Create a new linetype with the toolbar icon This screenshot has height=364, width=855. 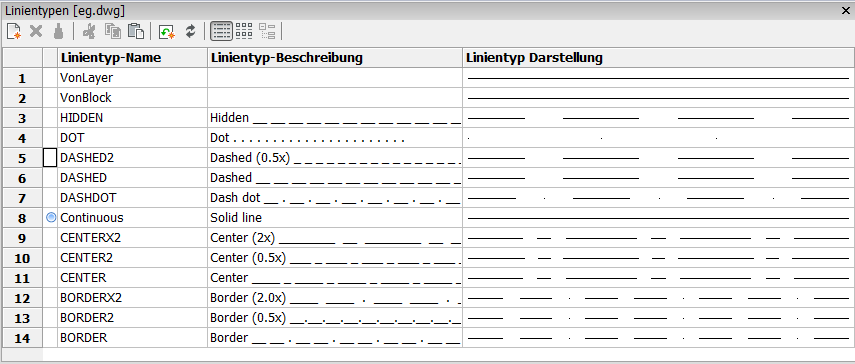(x=14, y=31)
